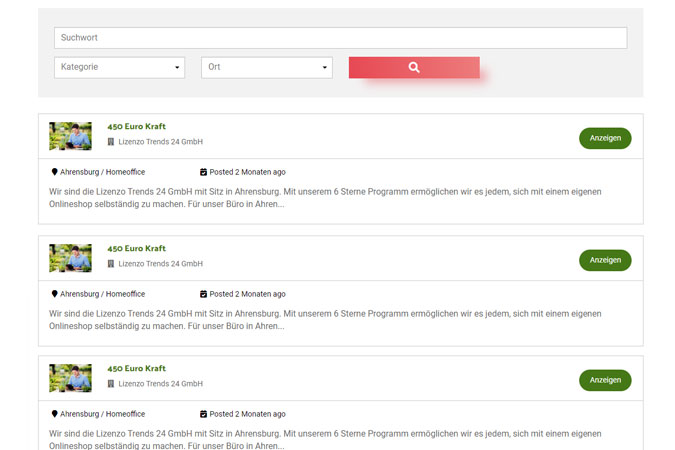
Task: Click the location pin in first listing
Action: [x=54, y=172]
